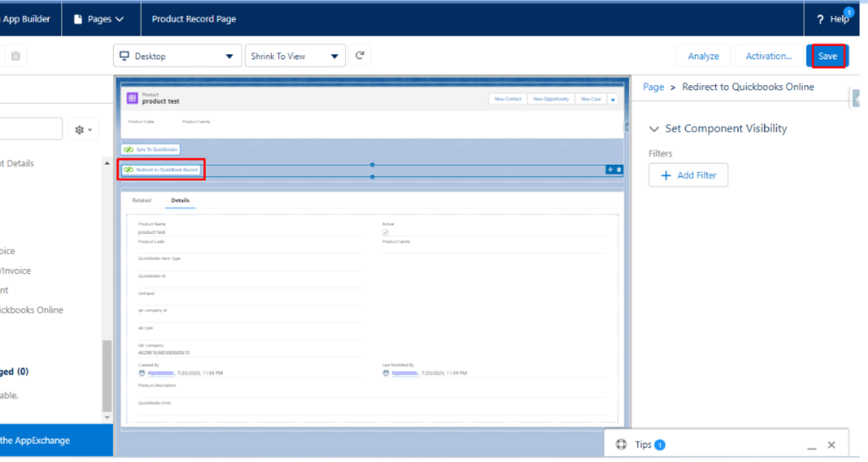This screenshot has height=462, width=868.
Task: Click the components search field
Action: tap(31, 129)
